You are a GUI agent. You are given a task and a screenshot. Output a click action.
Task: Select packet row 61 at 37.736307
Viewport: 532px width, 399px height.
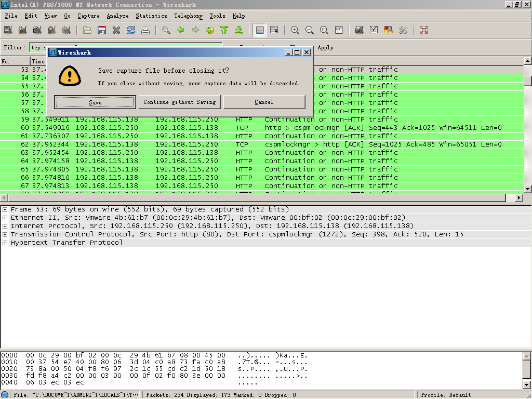261,136
